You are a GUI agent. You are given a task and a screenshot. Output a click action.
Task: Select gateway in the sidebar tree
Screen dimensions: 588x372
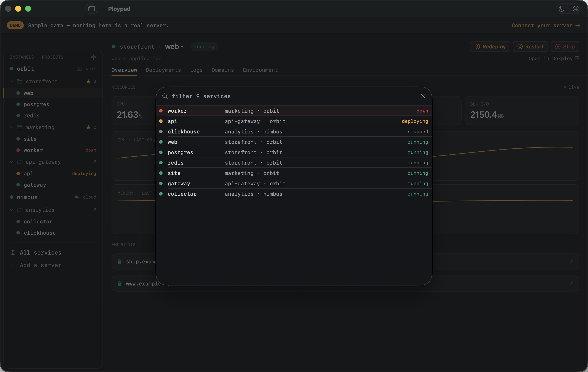pyautogui.click(x=53, y=185)
